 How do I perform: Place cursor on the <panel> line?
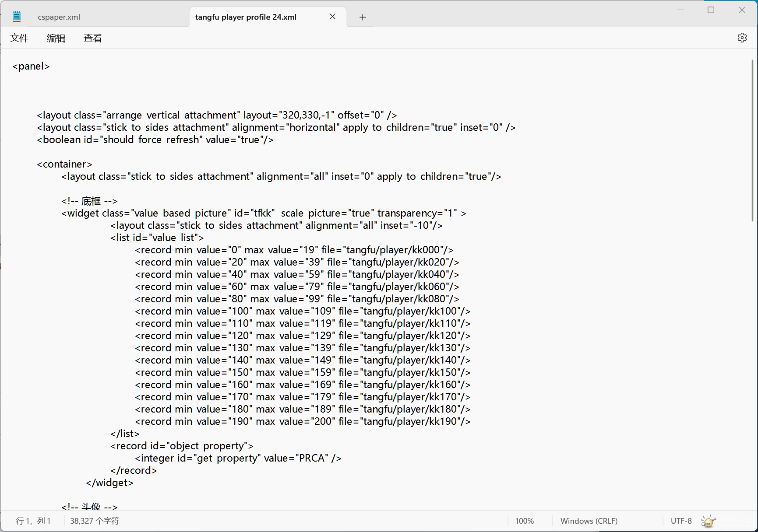coord(31,66)
